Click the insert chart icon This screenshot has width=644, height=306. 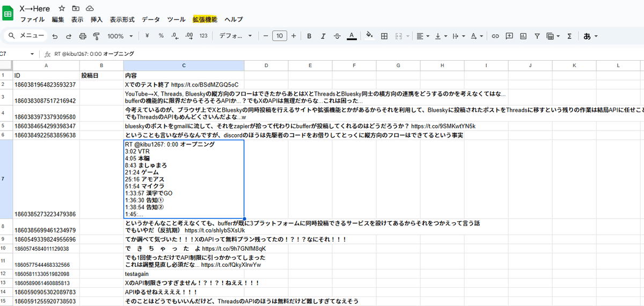(523, 36)
